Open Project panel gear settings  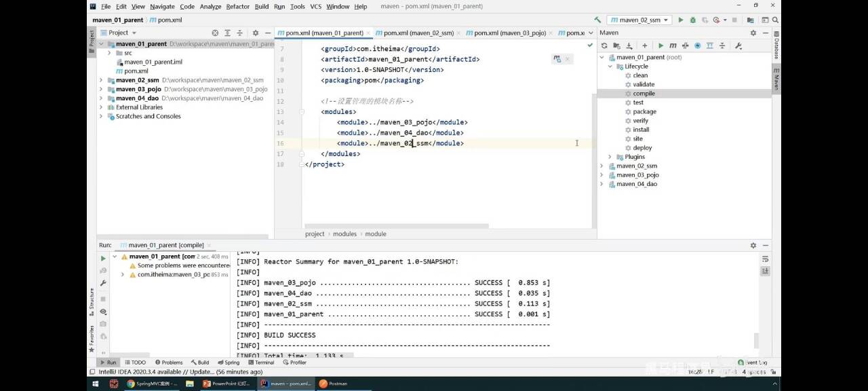pyautogui.click(x=256, y=33)
